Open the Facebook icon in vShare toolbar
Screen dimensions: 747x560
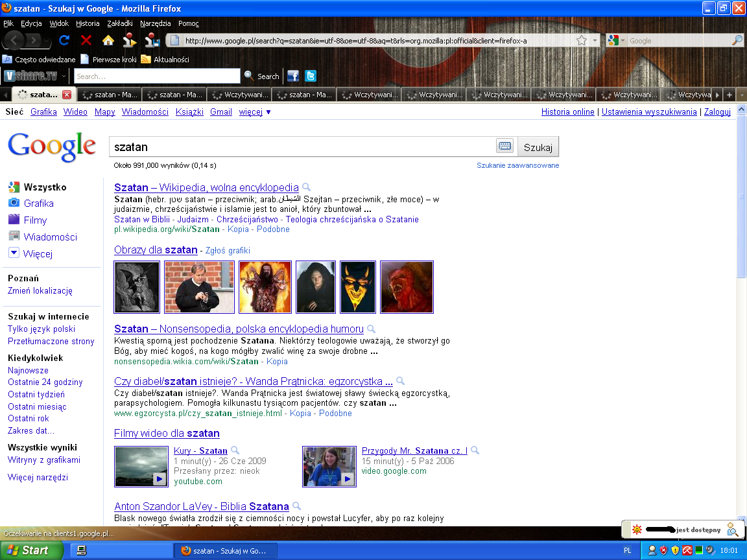293,76
